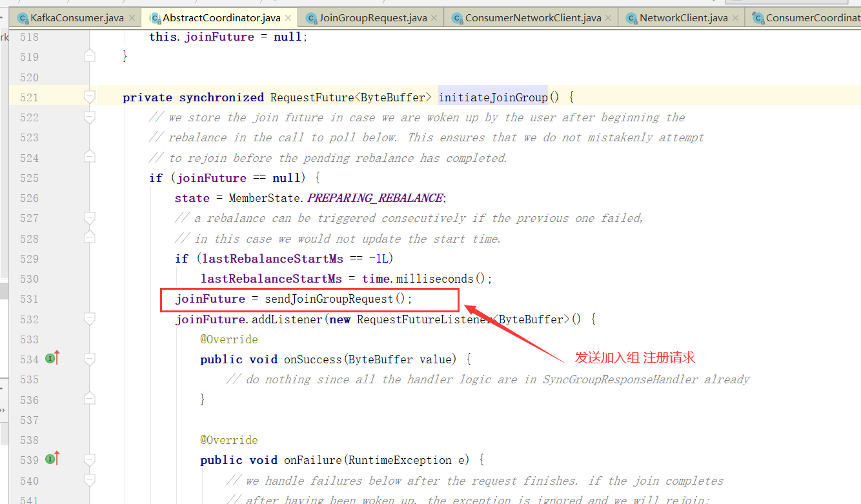Click the @Override annotation on line 533
The height and width of the screenshot is (504, 861).
[x=229, y=339]
